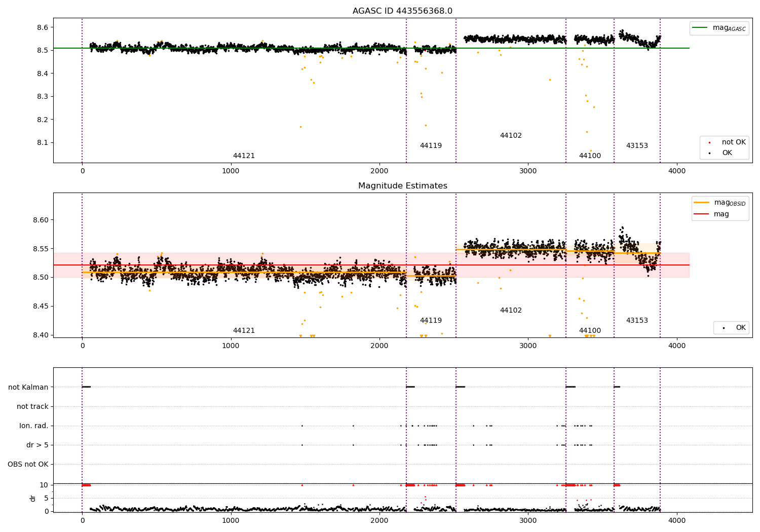This screenshot has height=532, width=760.
Task: Click obsid label 44100 in Magnitude Estimates plot
Action: [x=590, y=330]
